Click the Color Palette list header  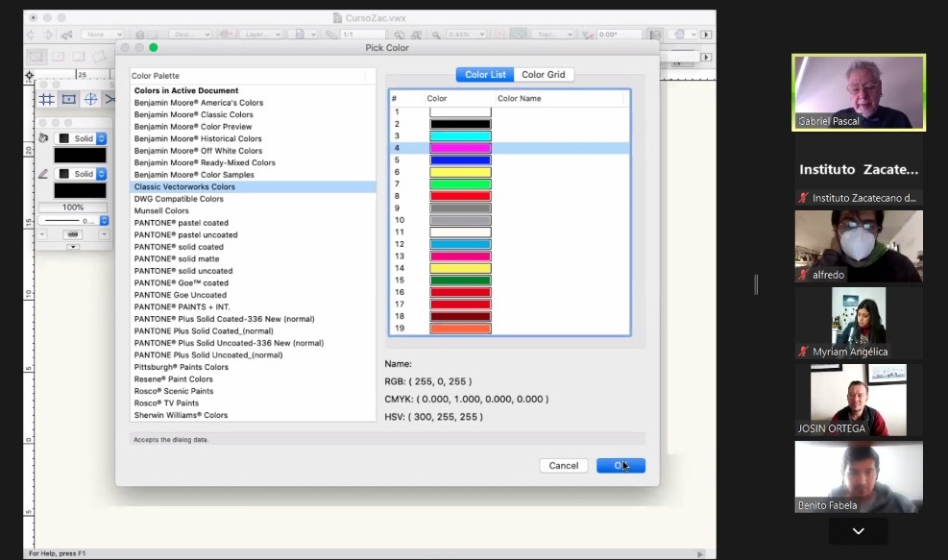(248, 76)
